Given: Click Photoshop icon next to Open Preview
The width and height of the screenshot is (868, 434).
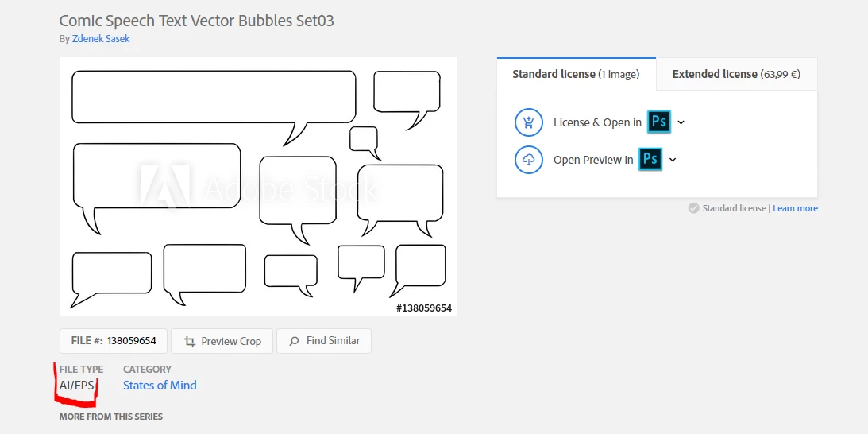Looking at the screenshot, I should [x=650, y=159].
